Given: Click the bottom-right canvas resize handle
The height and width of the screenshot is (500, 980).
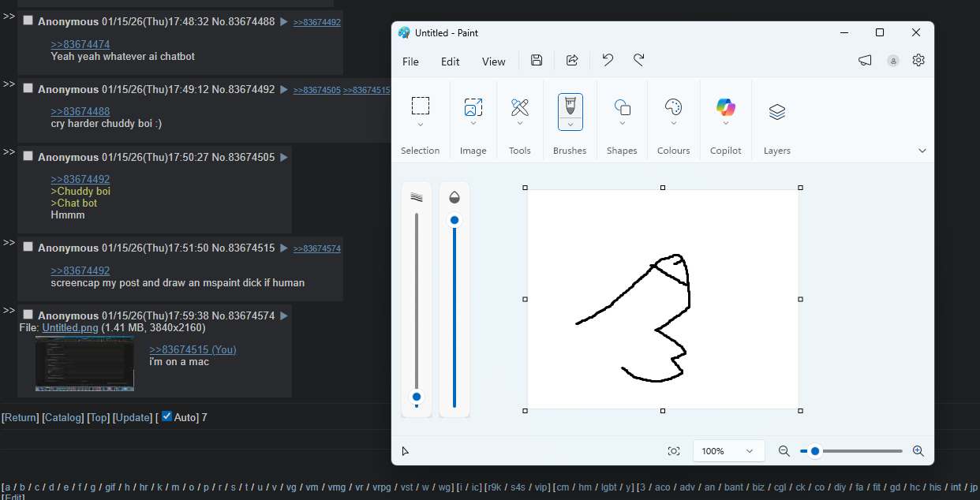Looking at the screenshot, I should [801, 411].
